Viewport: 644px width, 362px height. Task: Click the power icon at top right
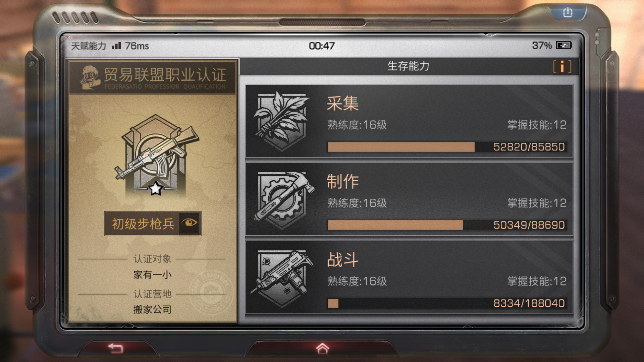pos(568,12)
